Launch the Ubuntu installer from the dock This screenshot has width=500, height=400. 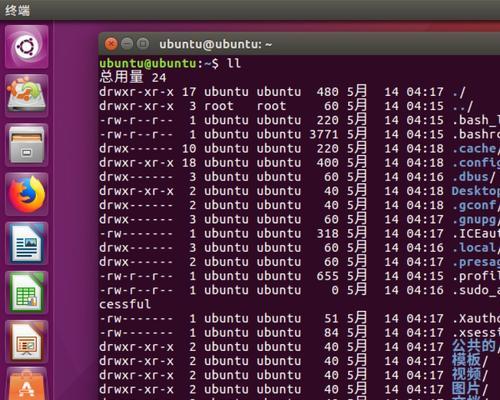coord(27,95)
